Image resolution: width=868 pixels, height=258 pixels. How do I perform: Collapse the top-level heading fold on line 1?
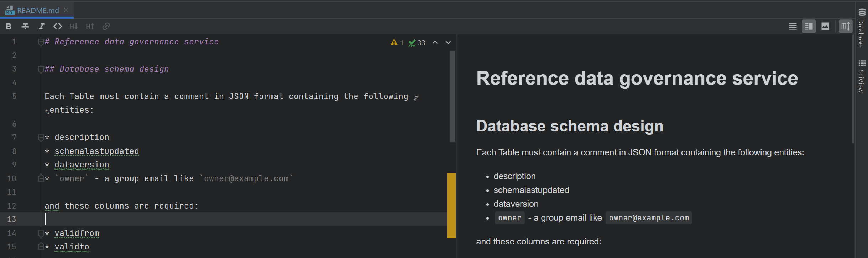click(41, 42)
